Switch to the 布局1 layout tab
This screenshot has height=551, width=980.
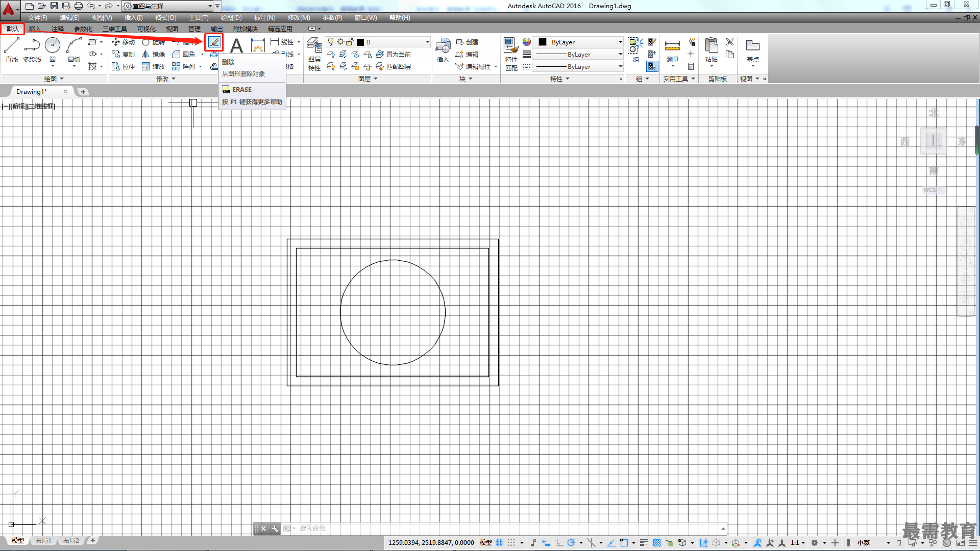[x=43, y=540]
